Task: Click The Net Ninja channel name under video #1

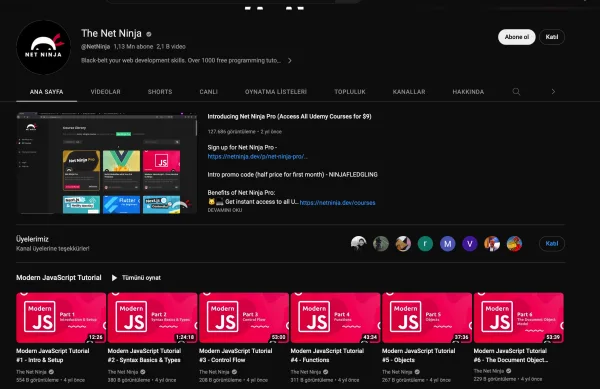Action: click(31, 372)
